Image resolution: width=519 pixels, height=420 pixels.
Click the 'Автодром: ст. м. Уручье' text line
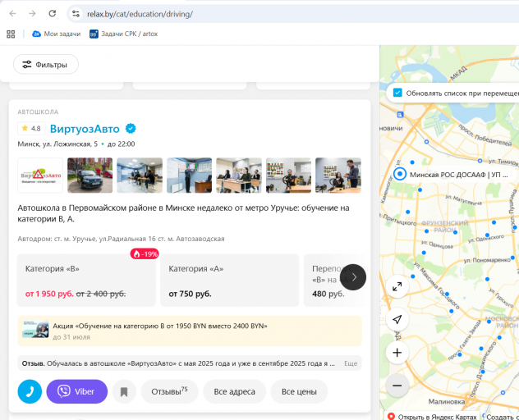[121, 239]
